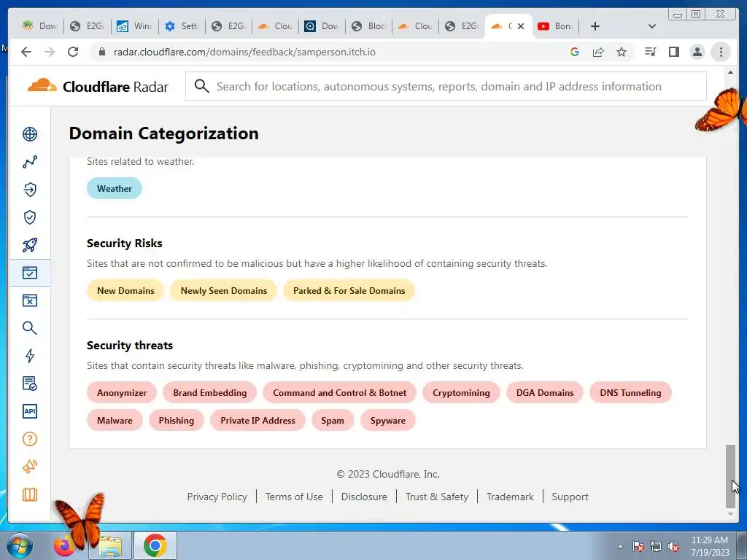Open the shield checkmark sidebar icon
This screenshot has height=560, width=747.
tap(29, 217)
